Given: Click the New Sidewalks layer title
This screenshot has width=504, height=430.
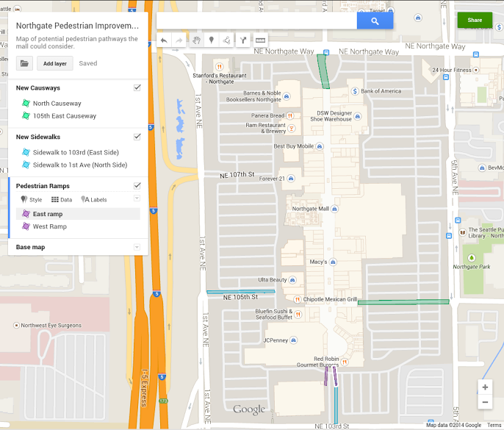Looking at the screenshot, I should click(38, 137).
